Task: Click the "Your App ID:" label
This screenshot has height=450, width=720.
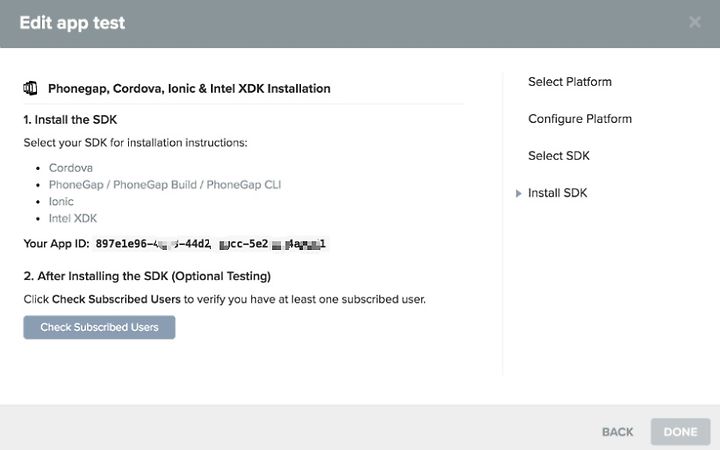Action: tap(56, 243)
